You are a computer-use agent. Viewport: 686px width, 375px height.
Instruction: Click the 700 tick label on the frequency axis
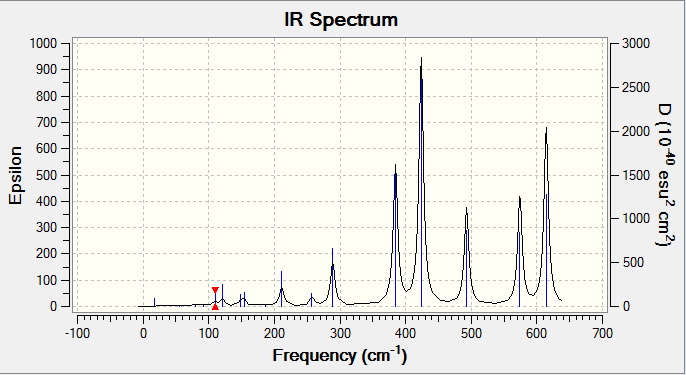(x=602, y=333)
